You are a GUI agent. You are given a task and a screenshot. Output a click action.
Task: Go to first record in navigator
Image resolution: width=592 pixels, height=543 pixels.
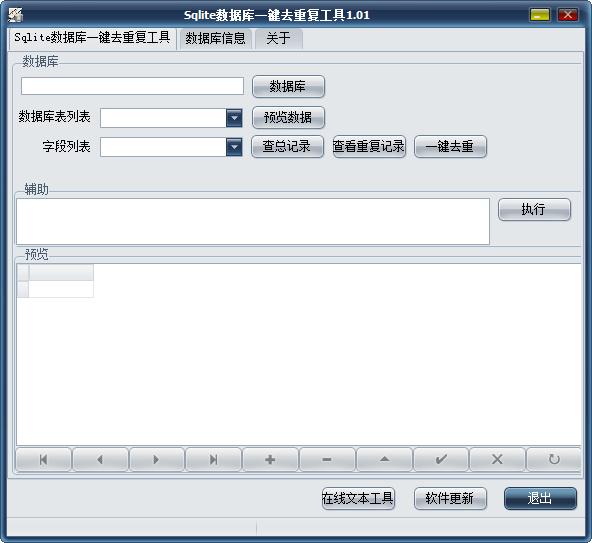43,459
